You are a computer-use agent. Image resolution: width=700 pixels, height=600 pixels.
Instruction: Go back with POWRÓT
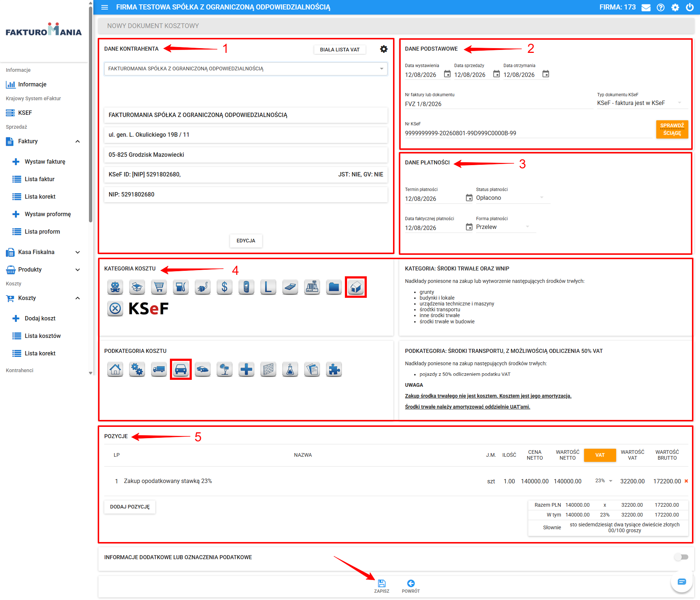coord(411,586)
